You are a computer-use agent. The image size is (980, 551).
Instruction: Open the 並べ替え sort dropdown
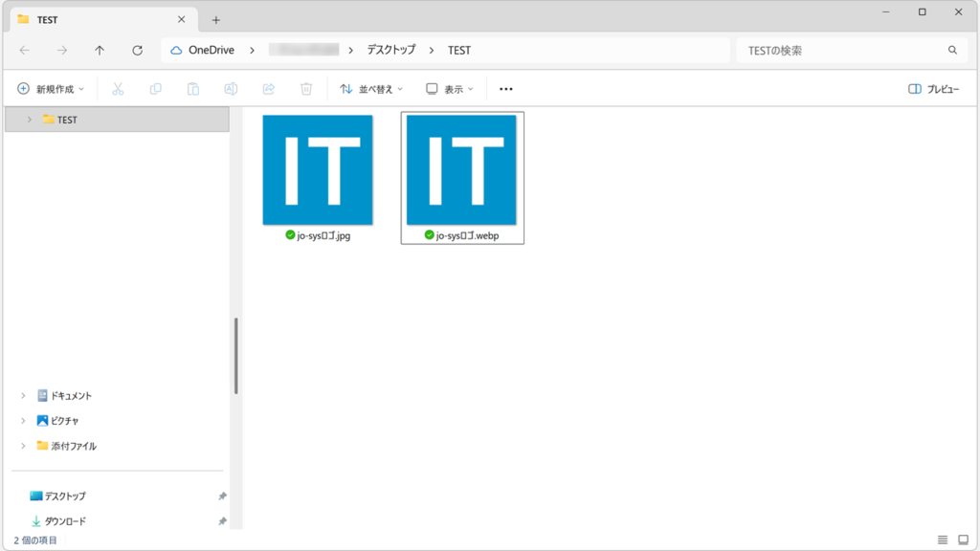[371, 89]
